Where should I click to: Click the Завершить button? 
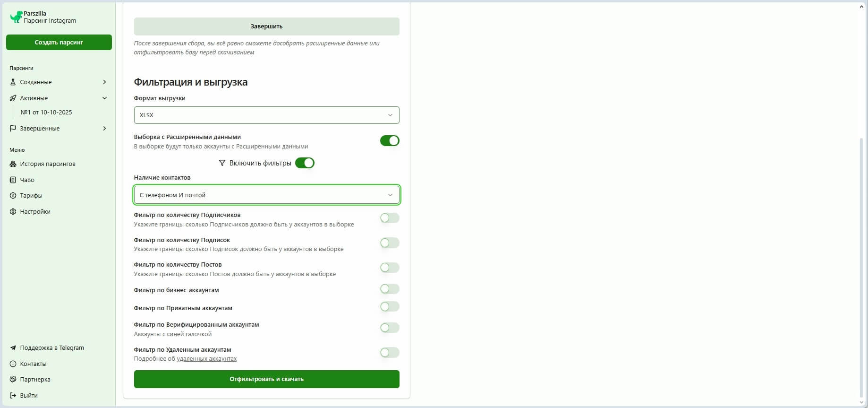pyautogui.click(x=266, y=26)
